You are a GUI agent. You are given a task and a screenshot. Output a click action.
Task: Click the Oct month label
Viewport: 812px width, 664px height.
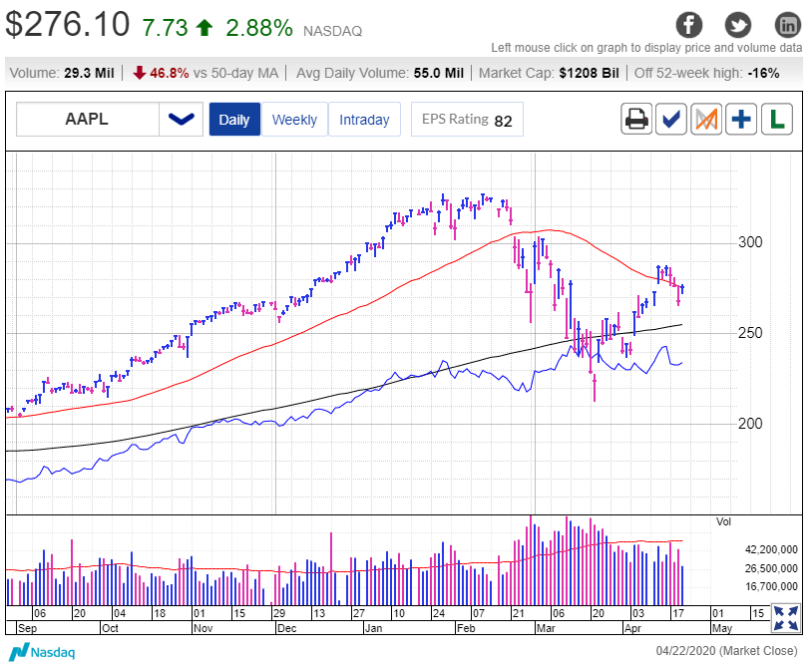[x=111, y=628]
